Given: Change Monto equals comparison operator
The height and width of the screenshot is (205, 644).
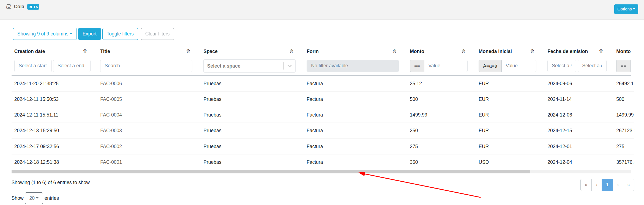Looking at the screenshot, I should (417, 66).
